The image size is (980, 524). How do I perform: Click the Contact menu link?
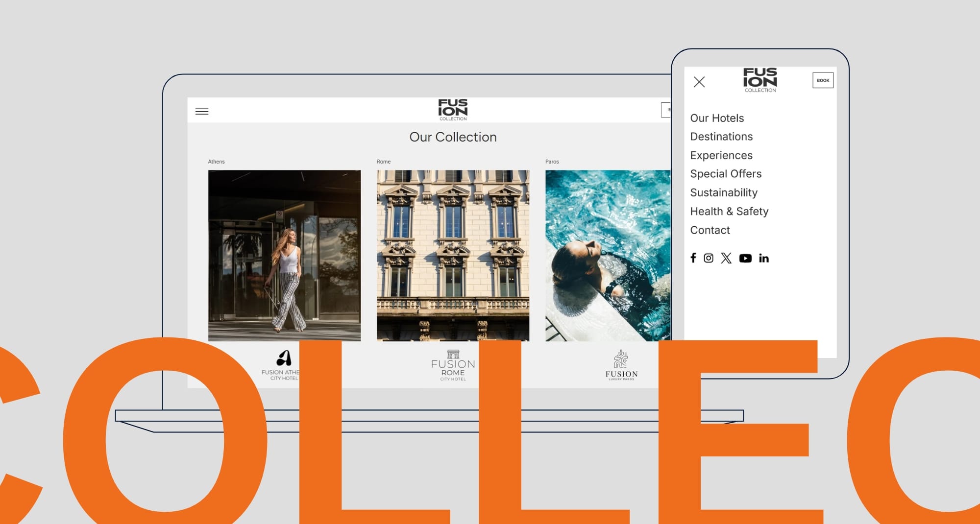[710, 230]
